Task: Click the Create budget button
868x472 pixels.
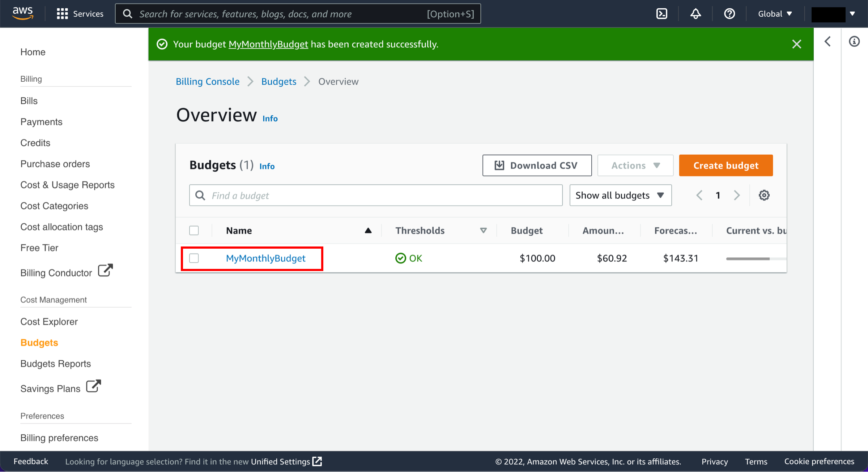Action: (x=726, y=166)
